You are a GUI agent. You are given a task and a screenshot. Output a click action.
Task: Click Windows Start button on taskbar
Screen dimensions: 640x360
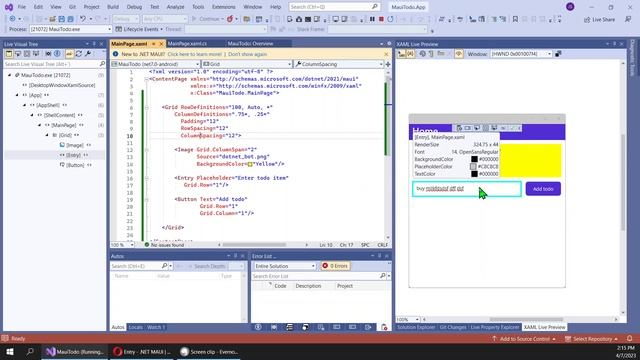pos(10,351)
